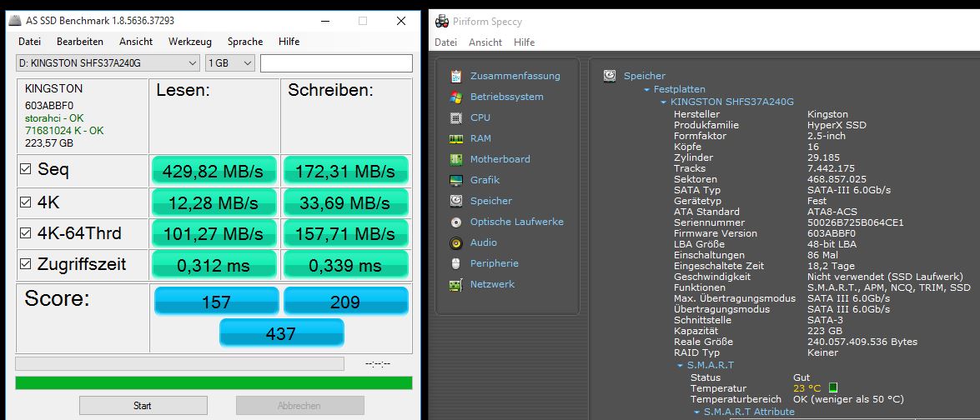Click the 4K read result 12,28 MB/s
The width and height of the screenshot is (980, 420).
214,202
